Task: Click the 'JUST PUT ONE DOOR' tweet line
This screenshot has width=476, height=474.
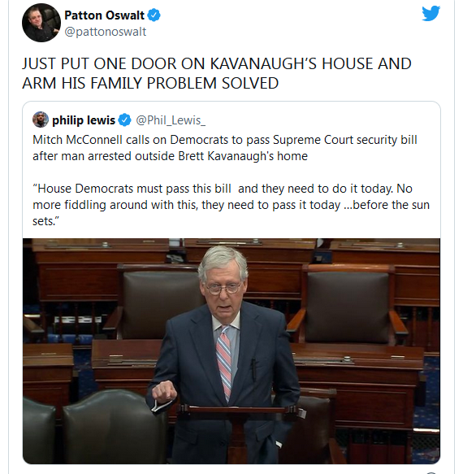Action: coord(217,63)
